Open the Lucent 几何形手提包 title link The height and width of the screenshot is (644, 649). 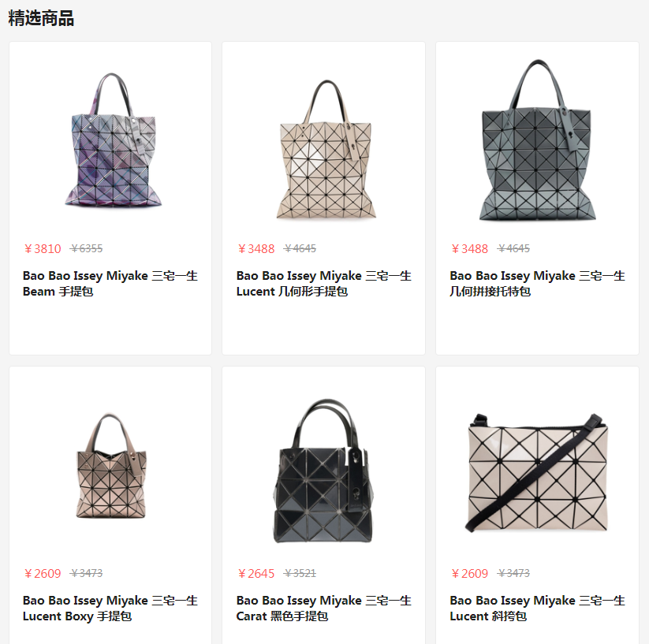pyautogui.click(x=323, y=283)
